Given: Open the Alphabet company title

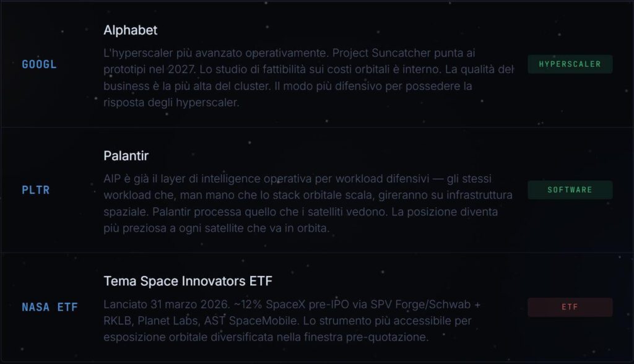Looking at the screenshot, I should [131, 30].
